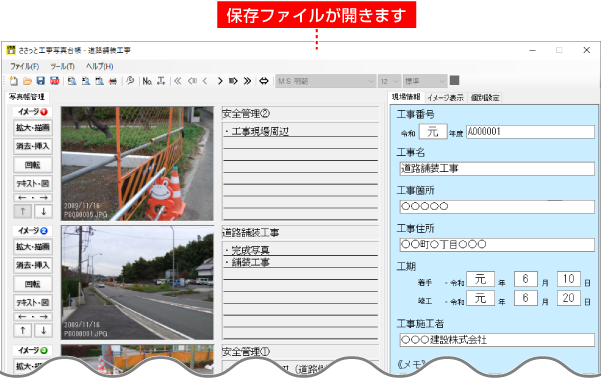Click 回転 button for image 2
The width and height of the screenshot is (601, 381).
(33, 284)
